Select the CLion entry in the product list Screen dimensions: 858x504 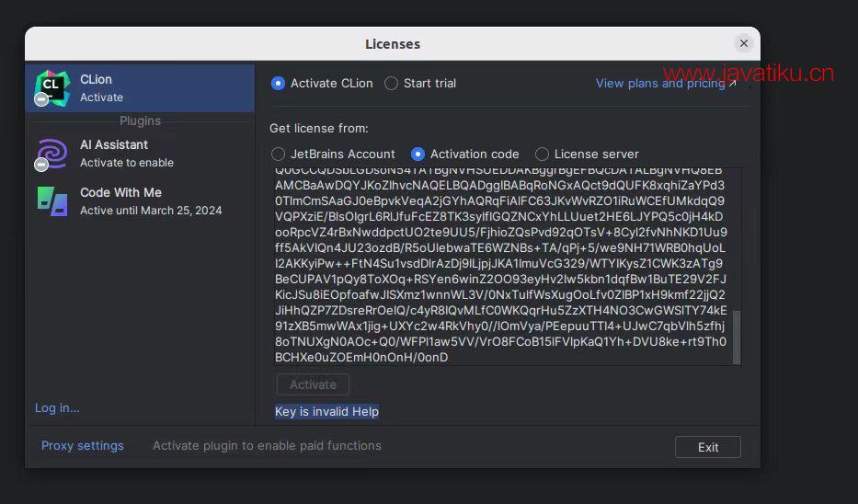click(140, 88)
